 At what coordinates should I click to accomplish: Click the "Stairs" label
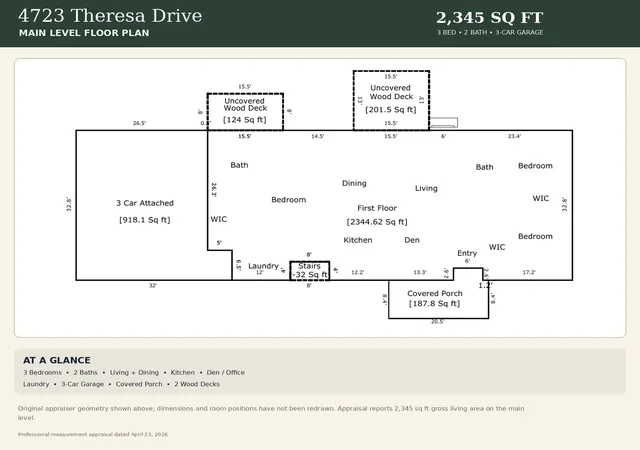click(x=309, y=266)
